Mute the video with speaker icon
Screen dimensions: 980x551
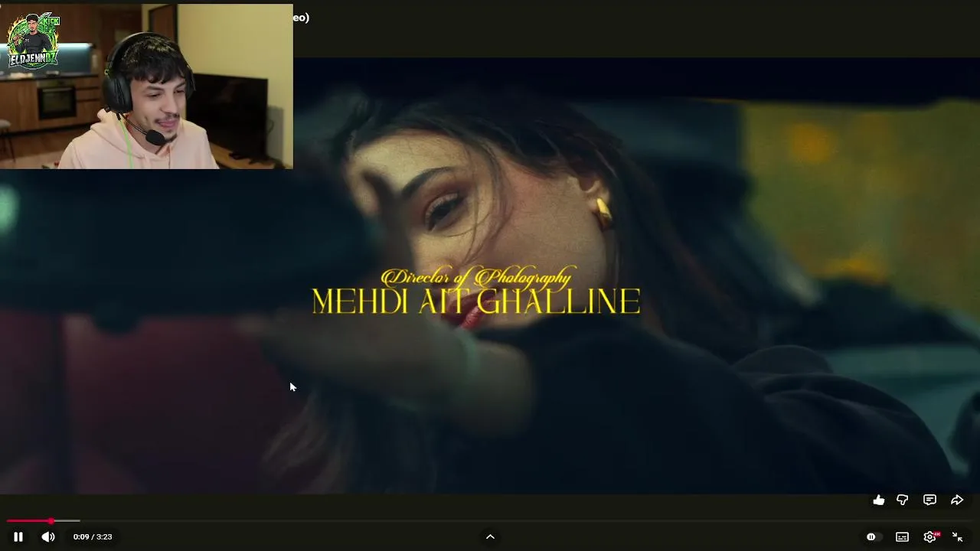click(x=48, y=536)
